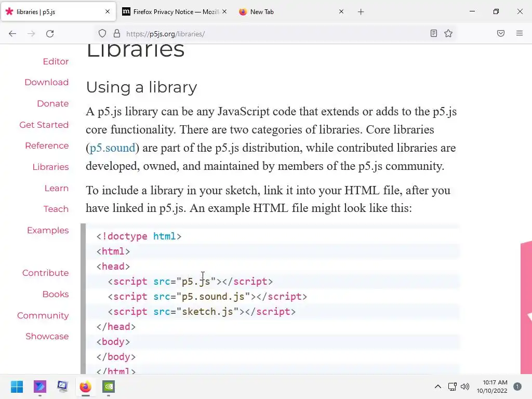Click the forward navigation arrow

(x=31, y=34)
